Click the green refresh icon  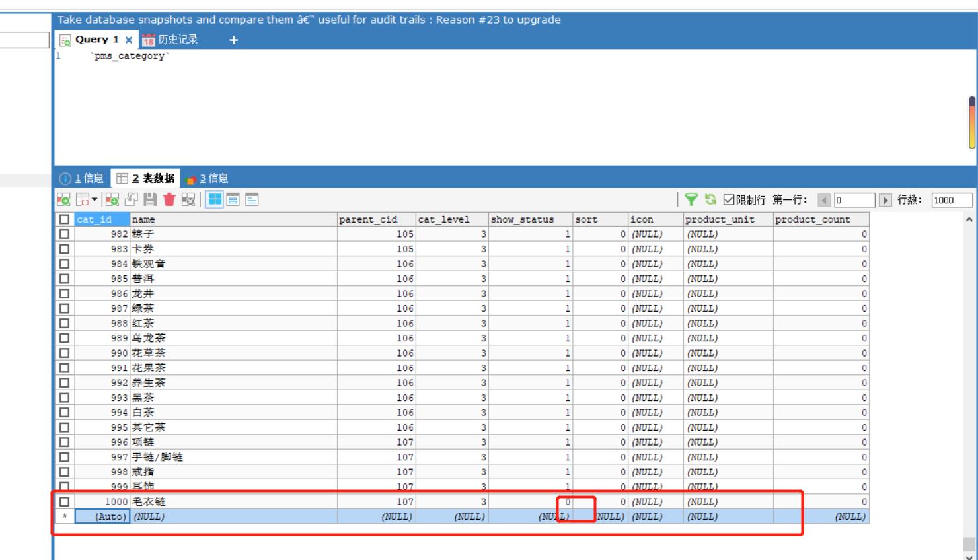(710, 199)
